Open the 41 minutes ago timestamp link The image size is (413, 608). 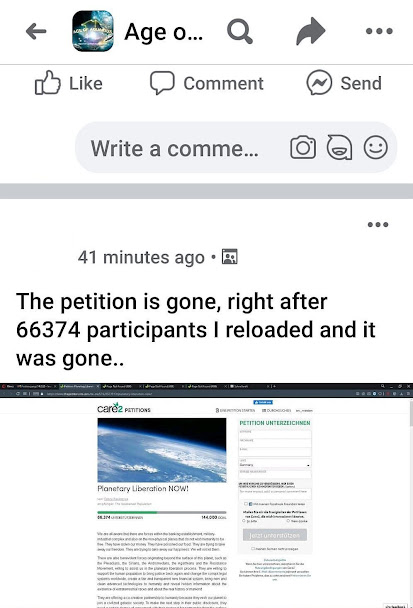(141, 257)
